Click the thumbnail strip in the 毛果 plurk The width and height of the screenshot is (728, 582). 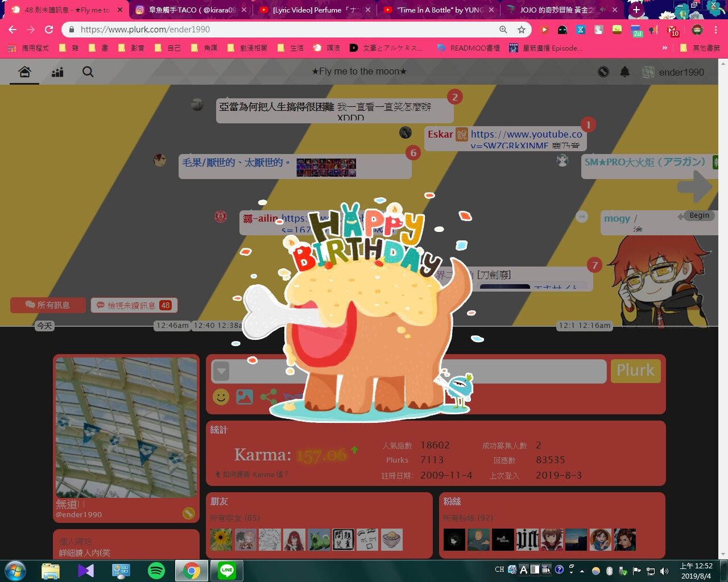(326, 168)
